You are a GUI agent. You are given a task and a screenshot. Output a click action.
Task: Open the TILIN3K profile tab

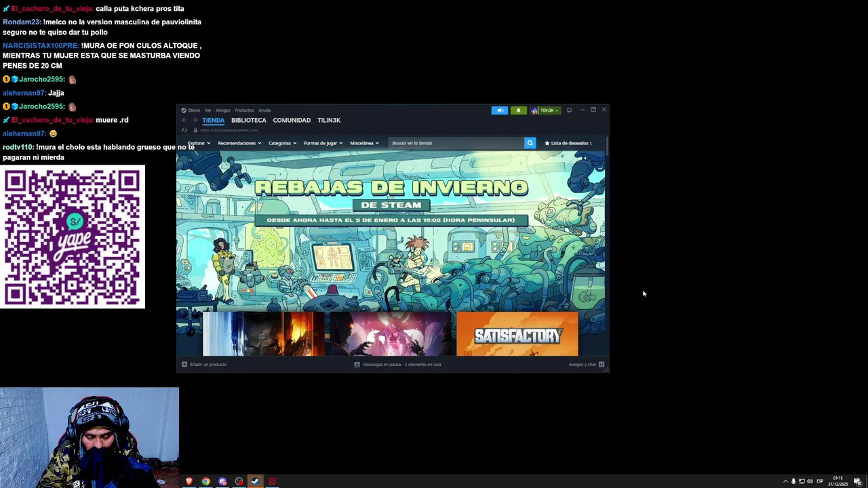point(329,120)
